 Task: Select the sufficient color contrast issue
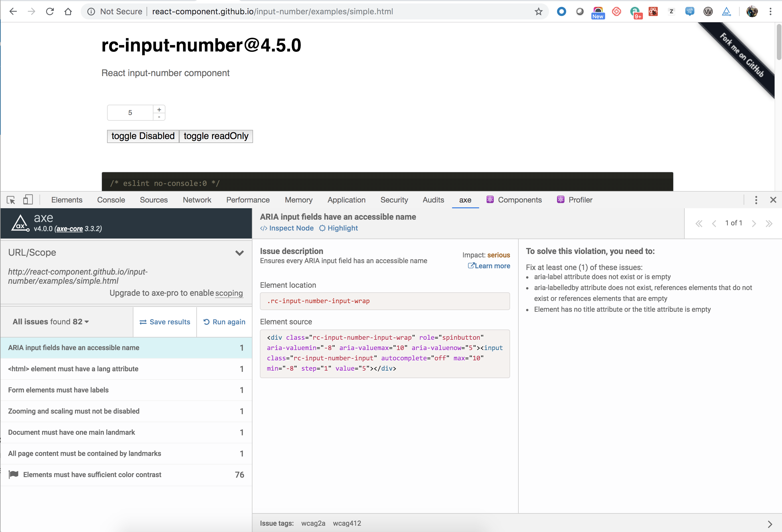point(126,475)
